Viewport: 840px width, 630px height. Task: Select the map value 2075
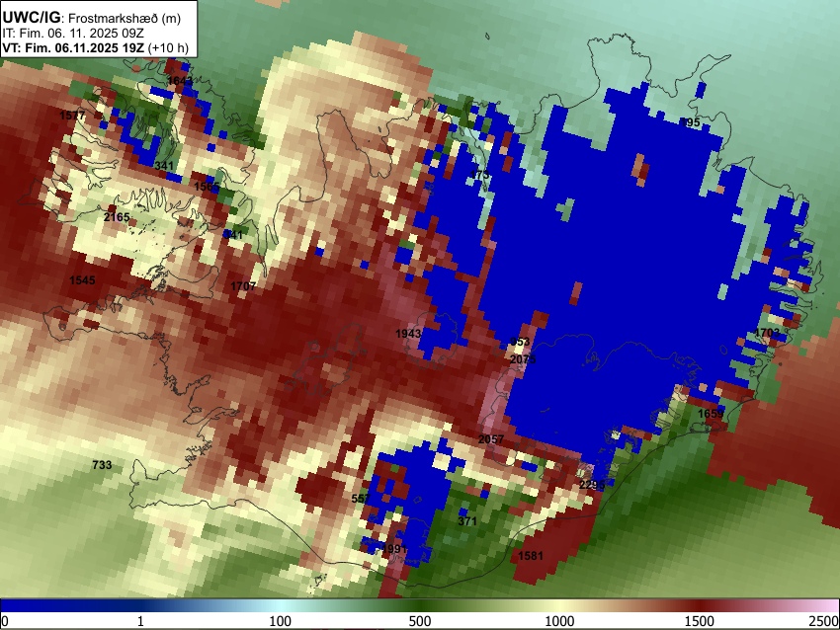(x=523, y=359)
